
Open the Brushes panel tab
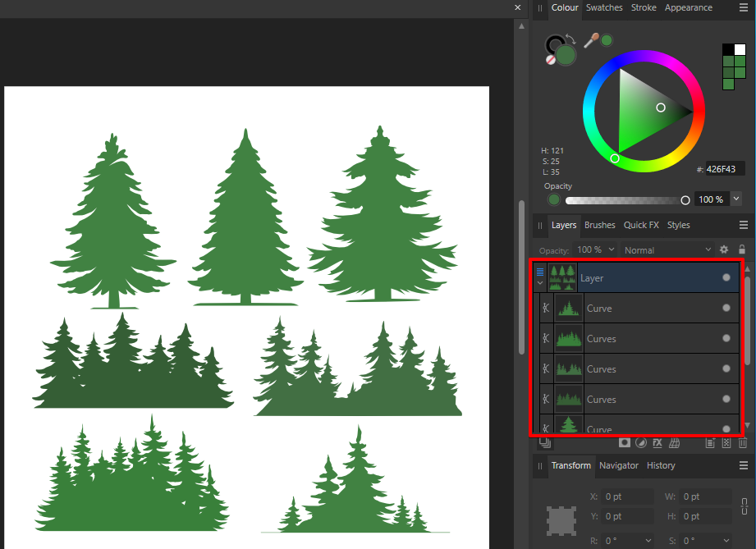(x=599, y=225)
